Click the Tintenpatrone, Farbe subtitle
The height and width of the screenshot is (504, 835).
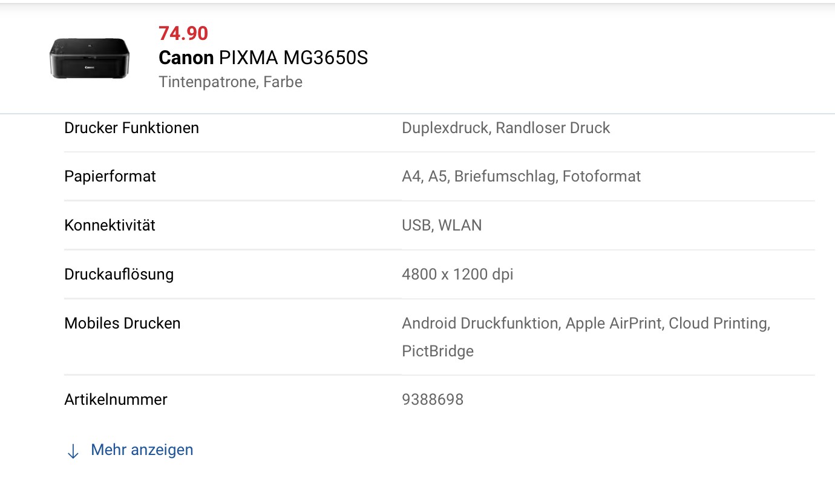click(231, 82)
